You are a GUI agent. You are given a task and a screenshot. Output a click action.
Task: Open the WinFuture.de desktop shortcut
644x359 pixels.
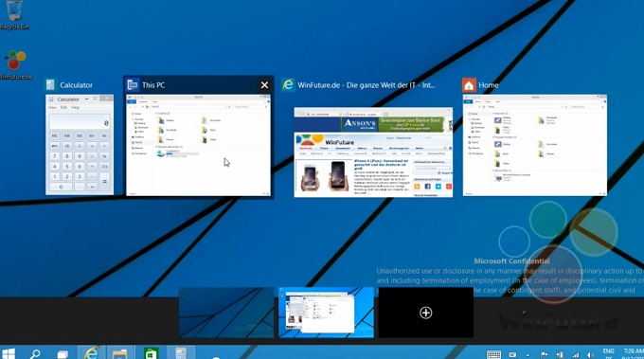pyautogui.click(x=15, y=64)
